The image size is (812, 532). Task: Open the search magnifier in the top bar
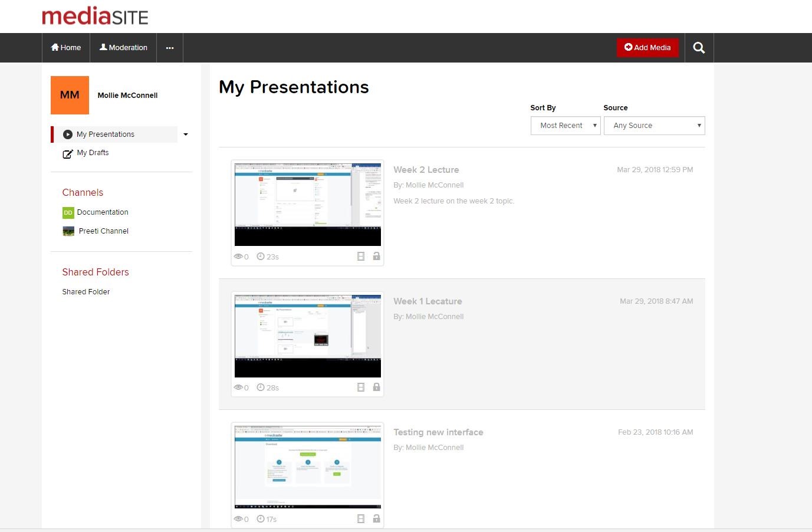tap(699, 47)
